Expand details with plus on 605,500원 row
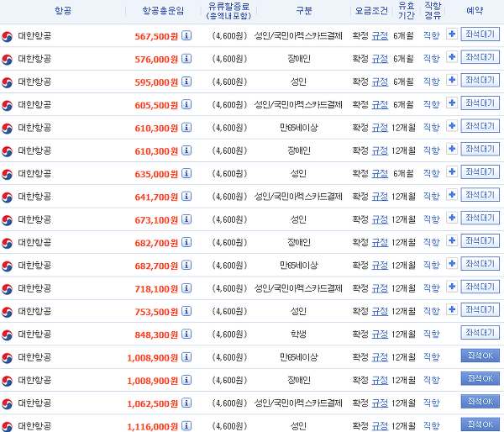 pyautogui.click(x=452, y=103)
